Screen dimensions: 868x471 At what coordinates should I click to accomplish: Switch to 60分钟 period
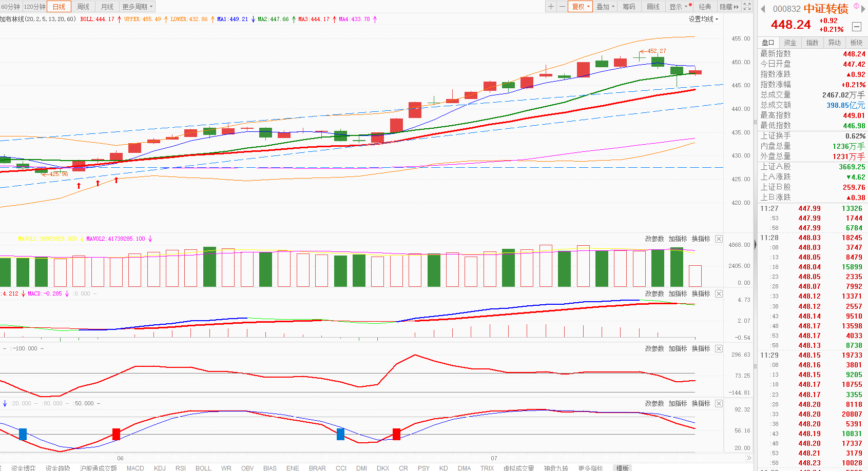(x=11, y=7)
